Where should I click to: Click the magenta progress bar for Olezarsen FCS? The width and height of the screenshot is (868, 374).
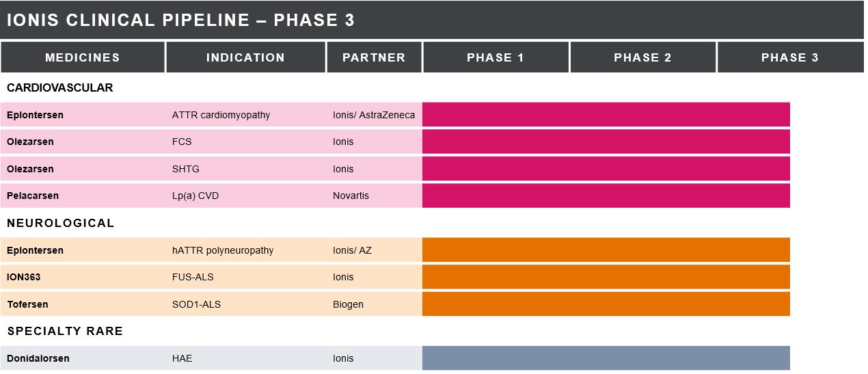coord(606,142)
